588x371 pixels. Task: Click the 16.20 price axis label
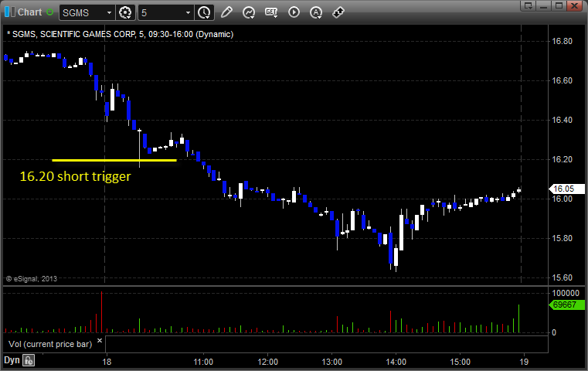tap(563, 159)
